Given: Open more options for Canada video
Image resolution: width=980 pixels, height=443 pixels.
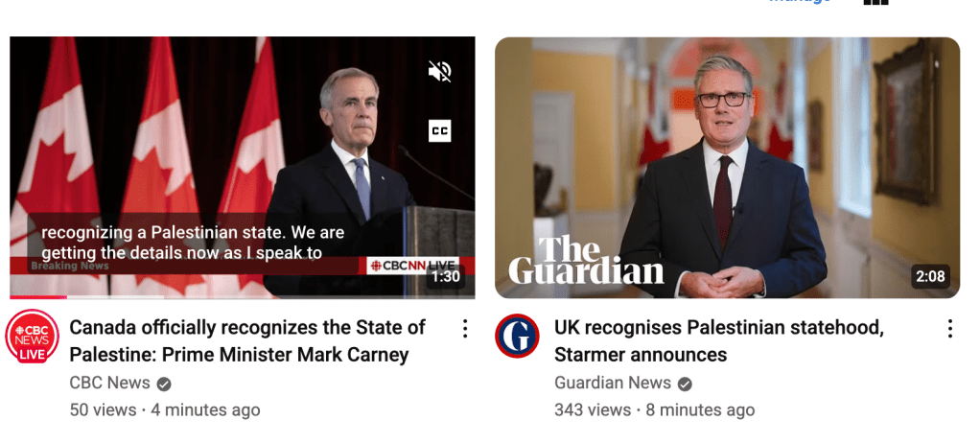Looking at the screenshot, I should click(465, 329).
